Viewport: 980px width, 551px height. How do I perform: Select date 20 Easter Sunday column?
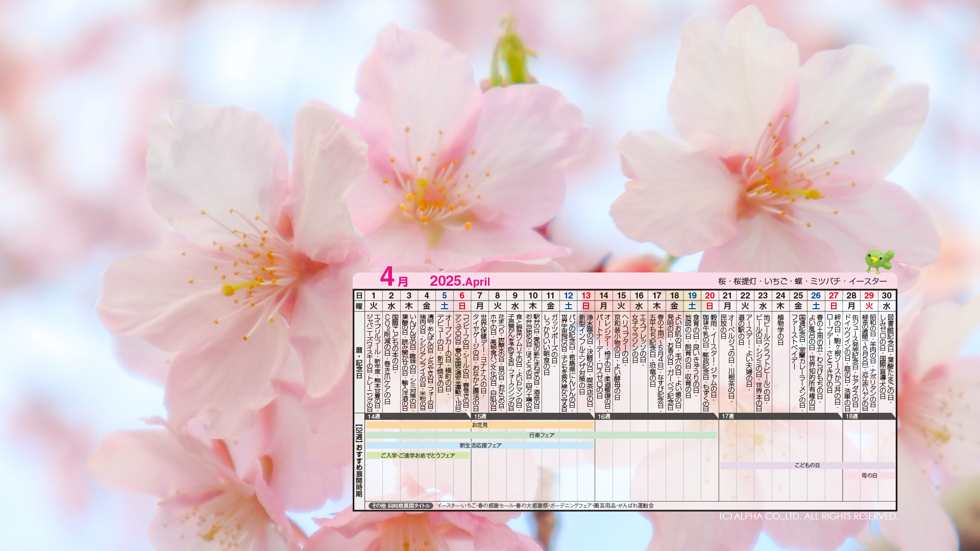coord(709,295)
